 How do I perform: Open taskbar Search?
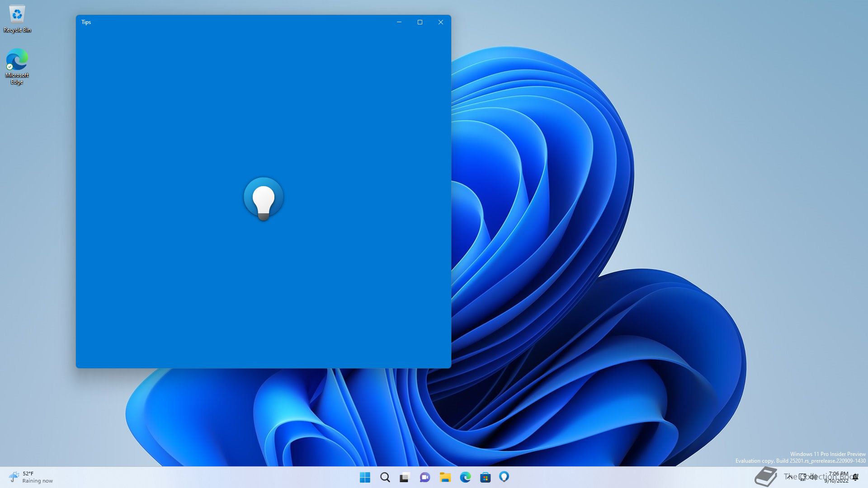[385, 477]
